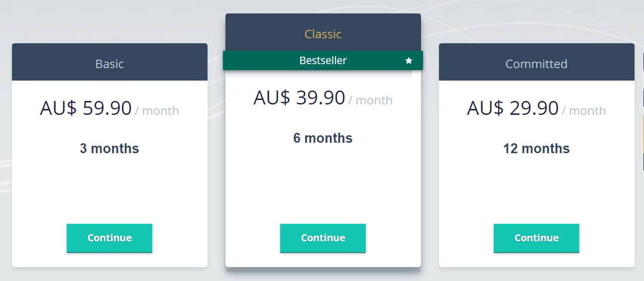Click '/ month' beside the 29.90 price
This screenshot has height=281, width=644.
coord(584,110)
